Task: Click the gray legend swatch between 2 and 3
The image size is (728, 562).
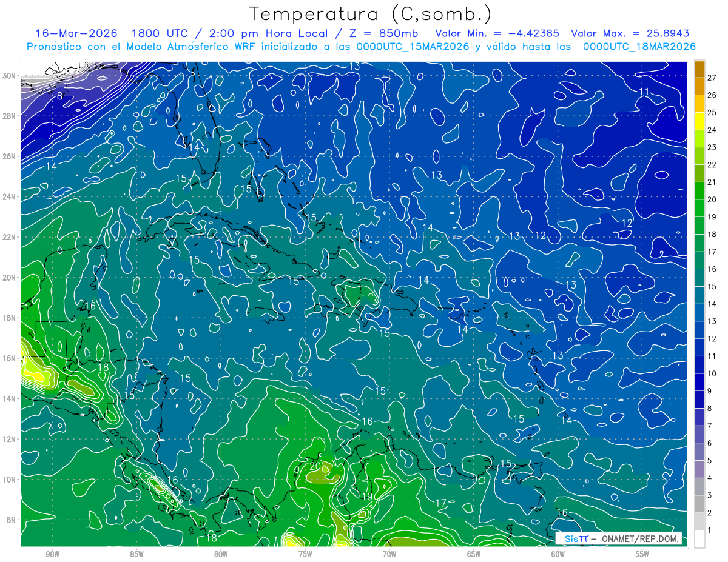Action: (699, 504)
